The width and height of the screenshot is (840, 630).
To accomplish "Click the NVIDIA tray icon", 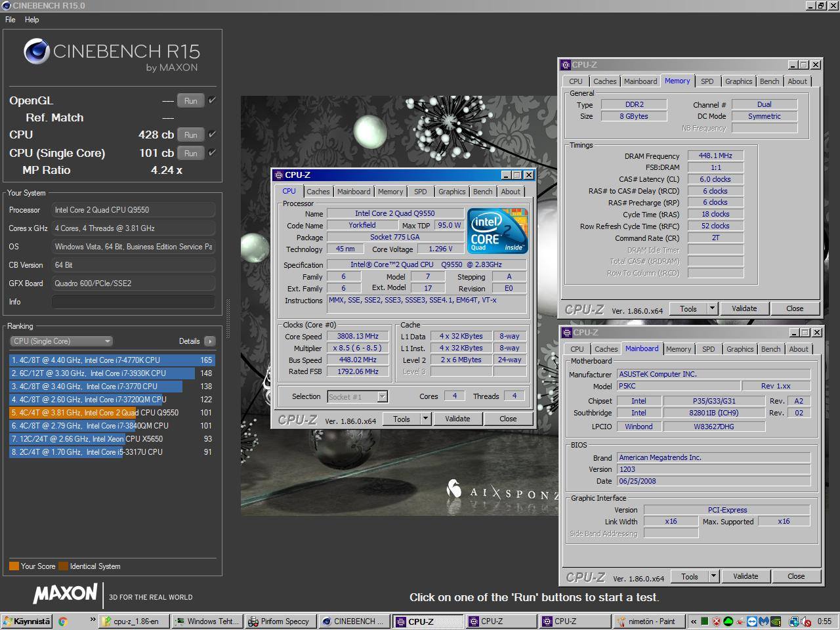I will (776, 621).
